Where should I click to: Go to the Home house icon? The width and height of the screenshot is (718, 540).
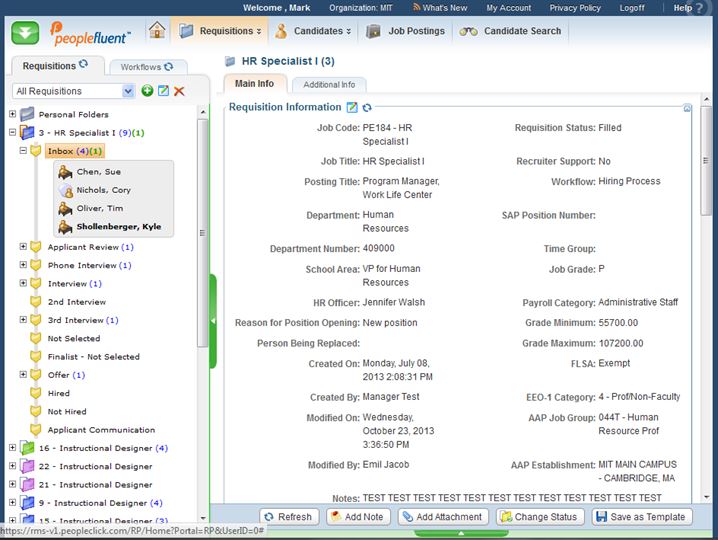pos(157,31)
